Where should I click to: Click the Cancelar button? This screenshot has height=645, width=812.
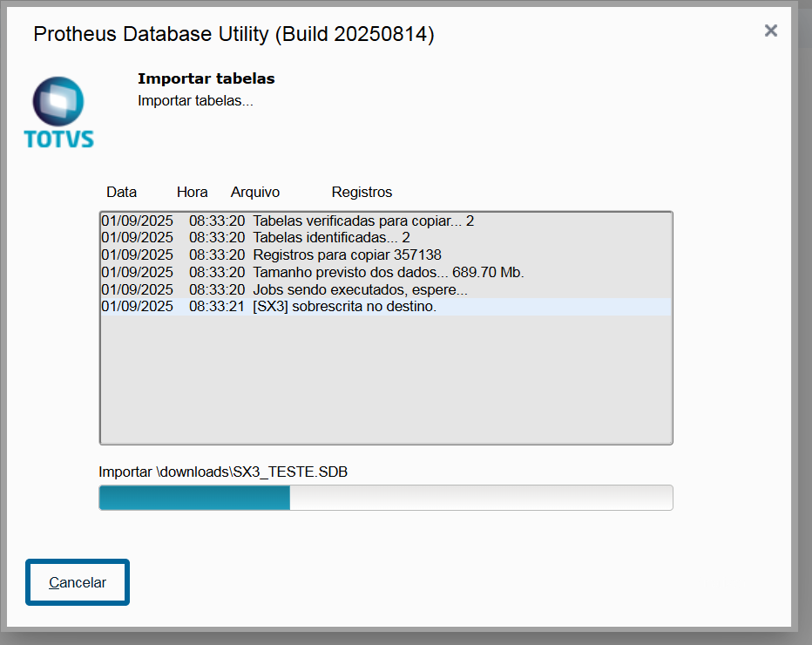pyautogui.click(x=78, y=582)
